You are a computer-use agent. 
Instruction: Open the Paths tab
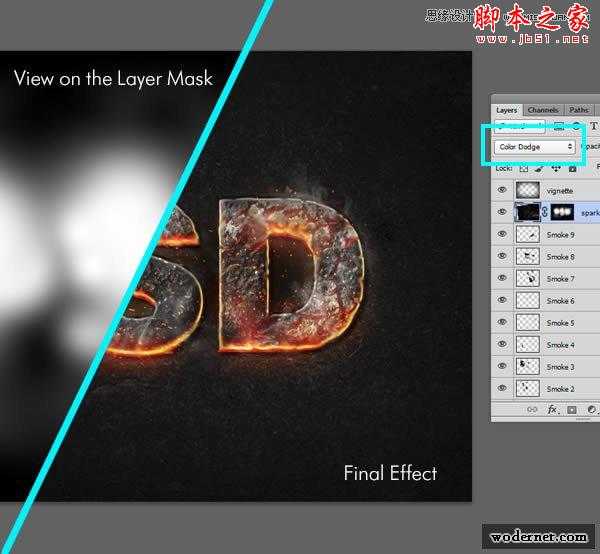pyautogui.click(x=579, y=110)
